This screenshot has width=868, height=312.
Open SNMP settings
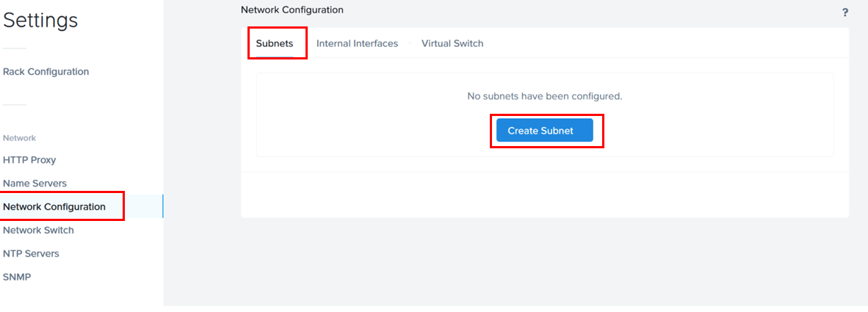tap(17, 277)
